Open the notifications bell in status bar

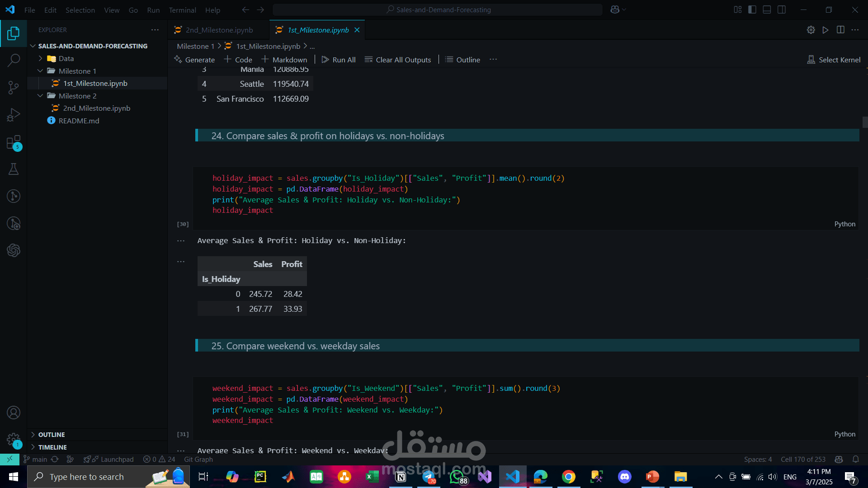855,459
